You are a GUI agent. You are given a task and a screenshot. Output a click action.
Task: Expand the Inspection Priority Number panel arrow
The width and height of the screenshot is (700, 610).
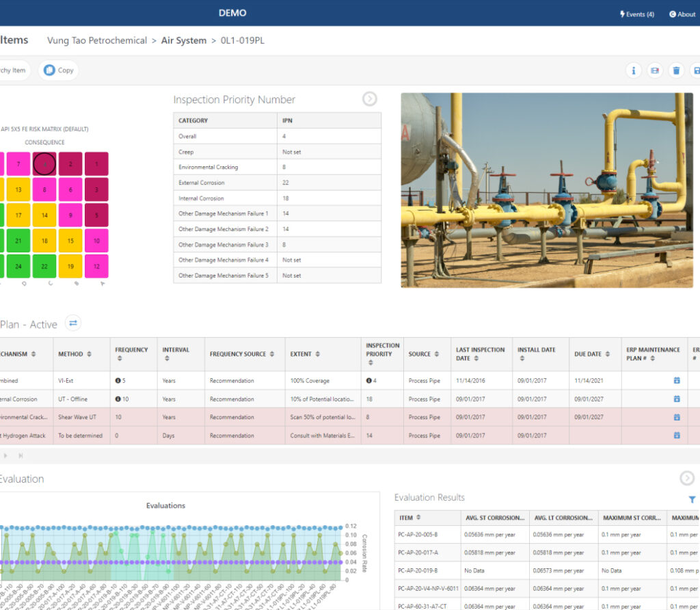tap(369, 99)
